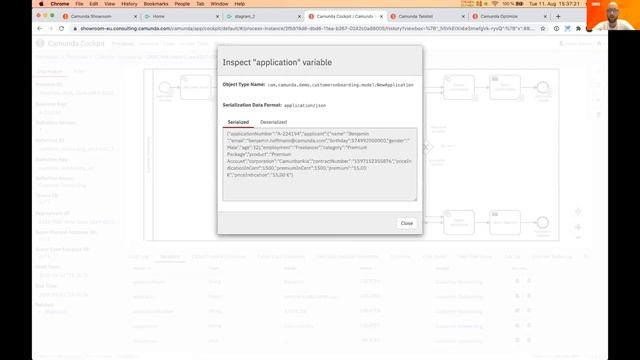Image resolution: width=640 pixels, height=360 pixels.
Task: Close the Inspect application variable dialog
Action: 407,223
